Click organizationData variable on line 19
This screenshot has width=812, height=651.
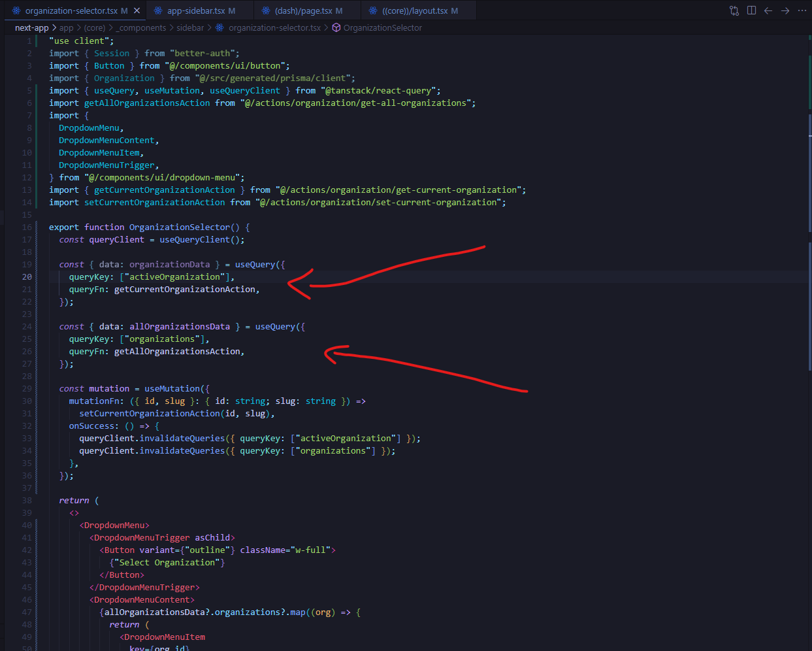point(170,264)
